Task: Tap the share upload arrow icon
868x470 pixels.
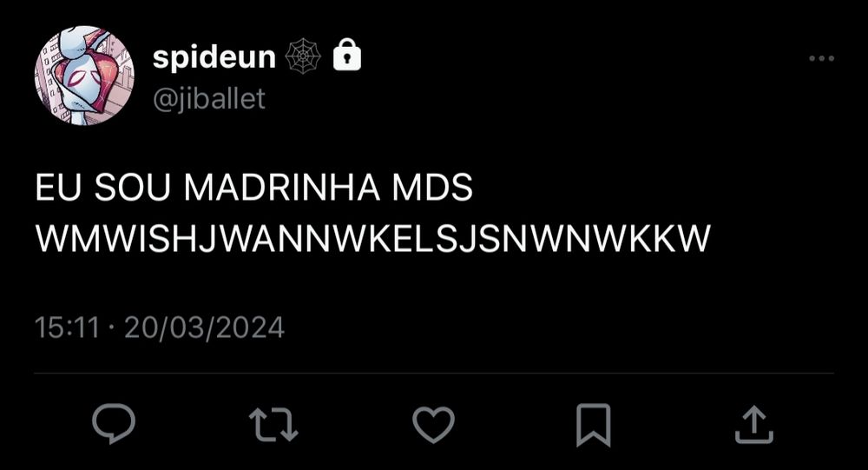Action: [x=753, y=425]
